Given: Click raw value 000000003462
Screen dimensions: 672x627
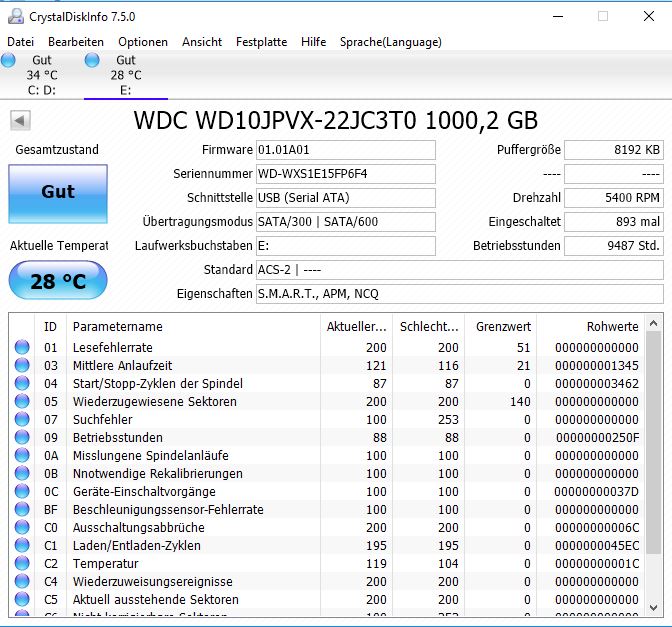Looking at the screenshot, I should (x=597, y=384).
